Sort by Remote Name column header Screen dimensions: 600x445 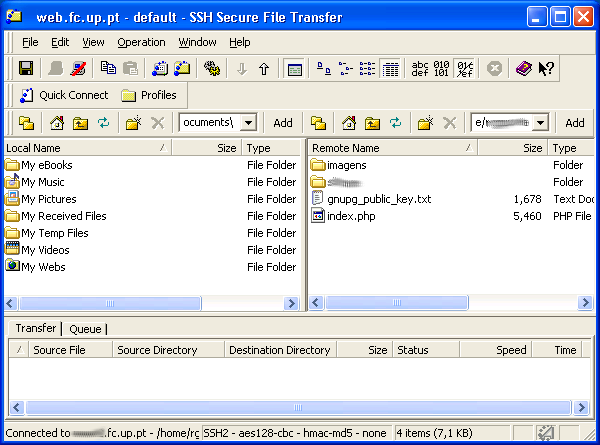pos(393,148)
